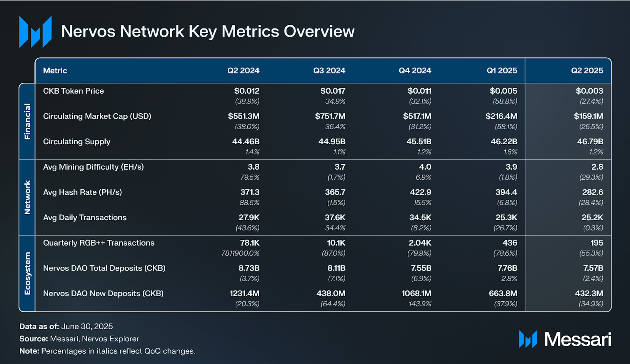Click the '88.5%' hash rate change
Image resolution: width=630 pixels, height=364 pixels.
click(250, 203)
